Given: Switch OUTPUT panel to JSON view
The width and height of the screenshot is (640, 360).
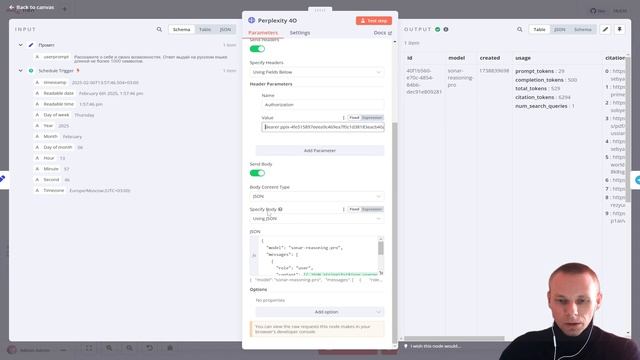Looking at the screenshot, I should tap(560, 29).
